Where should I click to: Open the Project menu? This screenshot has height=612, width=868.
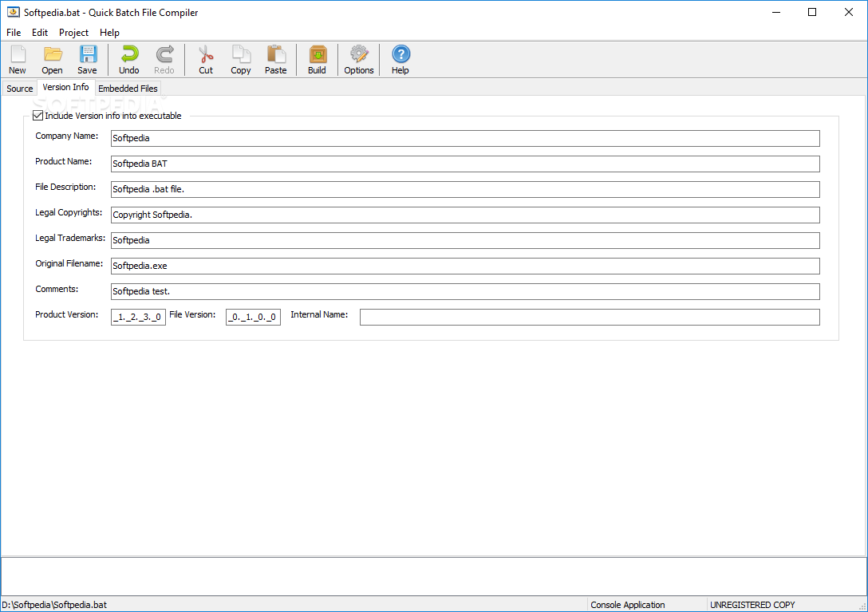coord(73,33)
